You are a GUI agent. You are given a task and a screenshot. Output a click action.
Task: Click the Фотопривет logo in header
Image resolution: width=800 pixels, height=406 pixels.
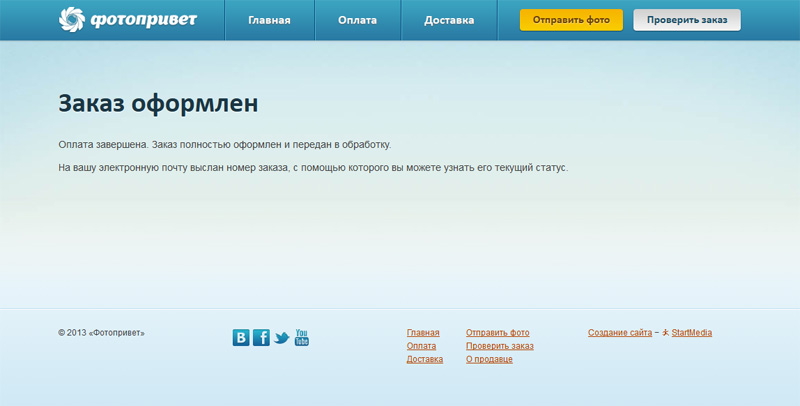pos(128,20)
